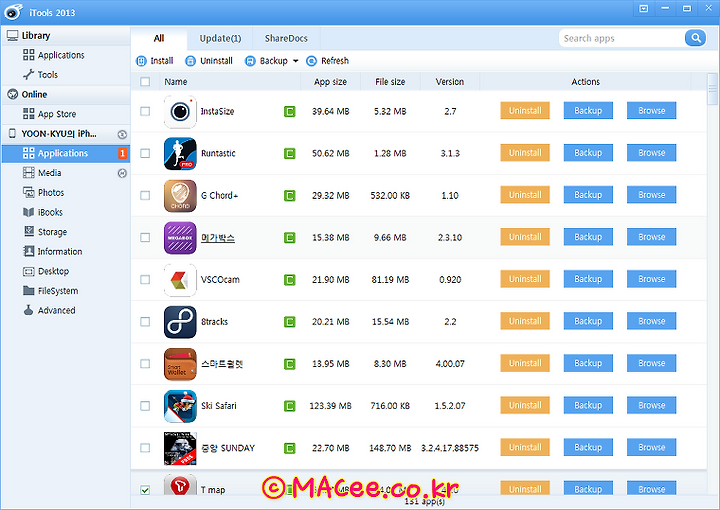
Task: Collapse the Library section
Action: (66, 36)
